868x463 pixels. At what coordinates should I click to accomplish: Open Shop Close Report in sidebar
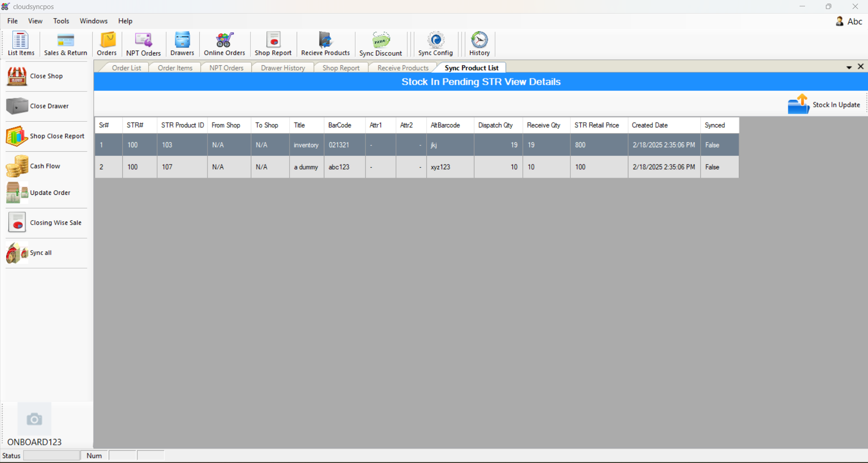click(x=46, y=136)
